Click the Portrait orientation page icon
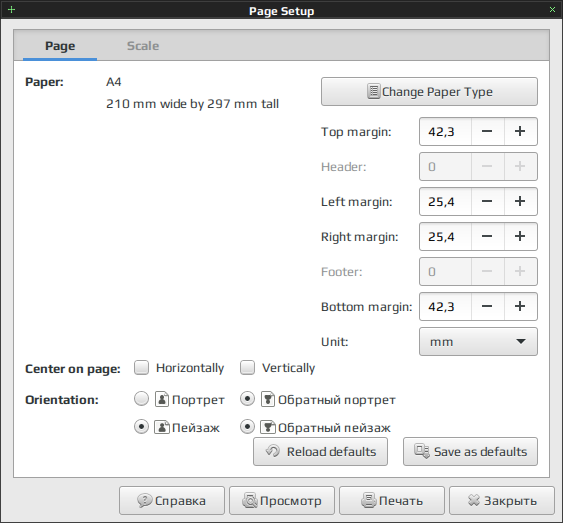The width and height of the screenshot is (563, 523). coord(162,399)
